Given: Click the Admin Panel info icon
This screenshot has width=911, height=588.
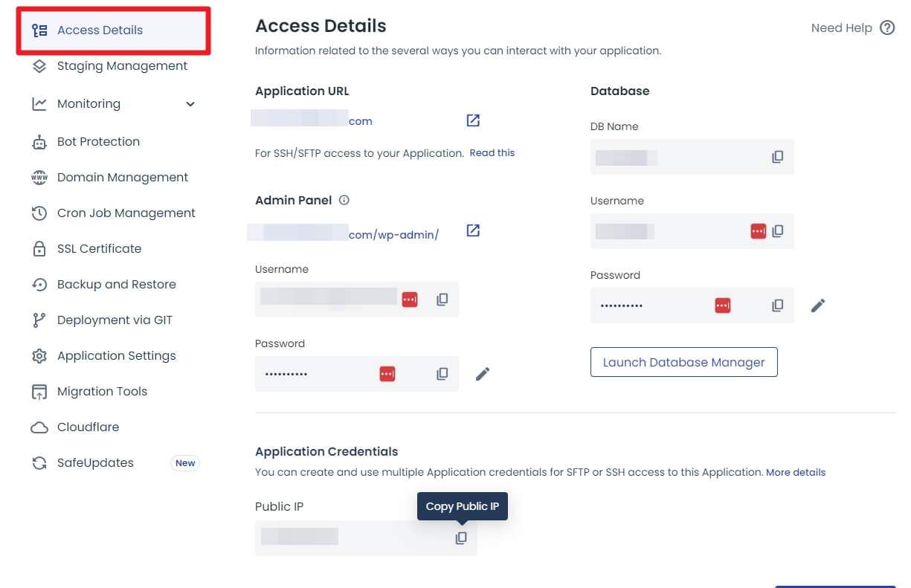Looking at the screenshot, I should [x=344, y=200].
